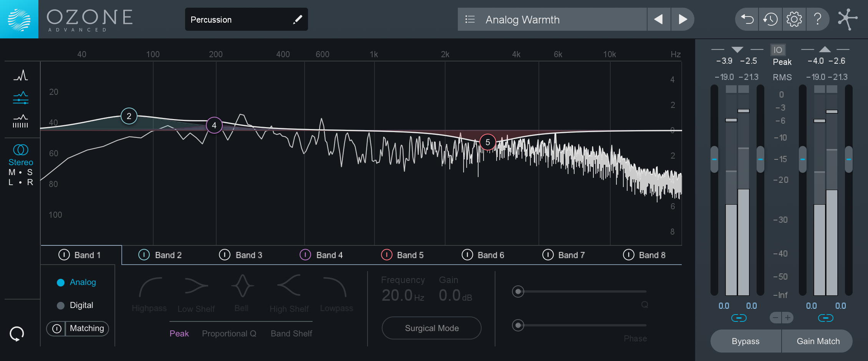
Task: Click the Phase slider handle
Action: pos(518,325)
